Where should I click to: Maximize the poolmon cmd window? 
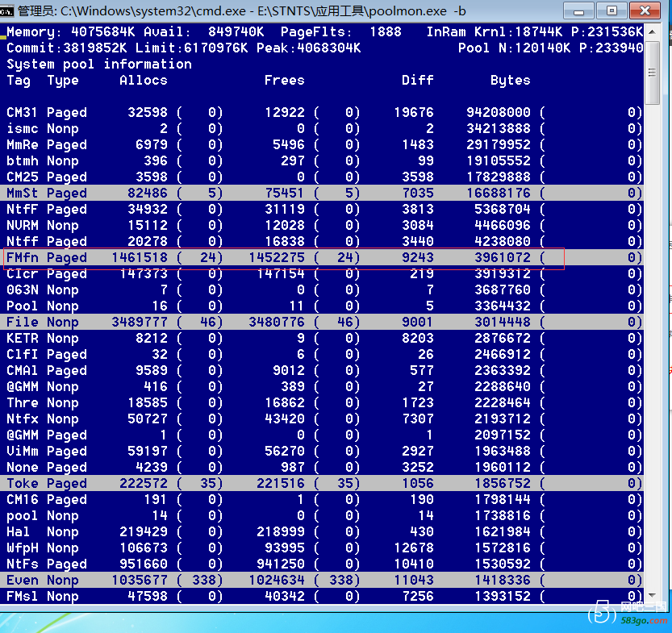pos(612,10)
